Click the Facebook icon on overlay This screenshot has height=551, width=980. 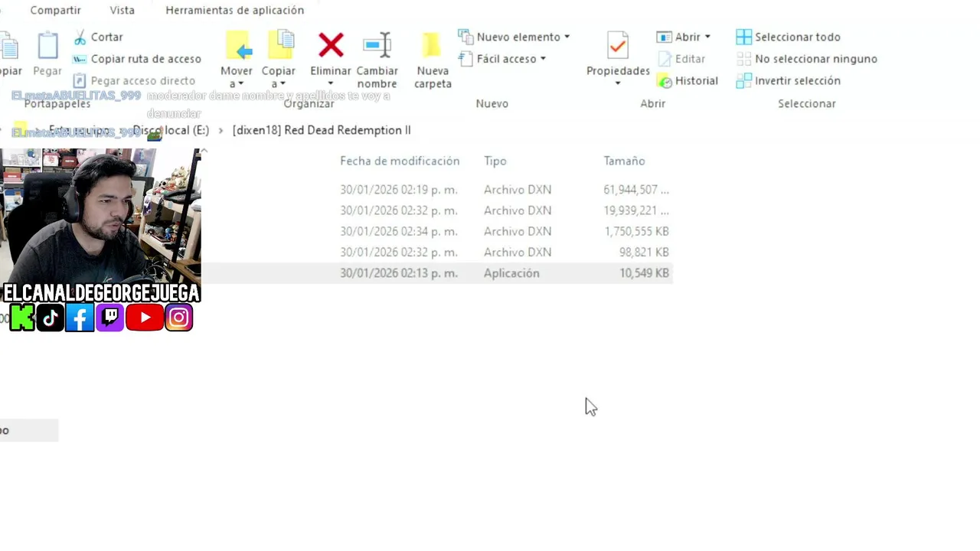click(x=80, y=317)
